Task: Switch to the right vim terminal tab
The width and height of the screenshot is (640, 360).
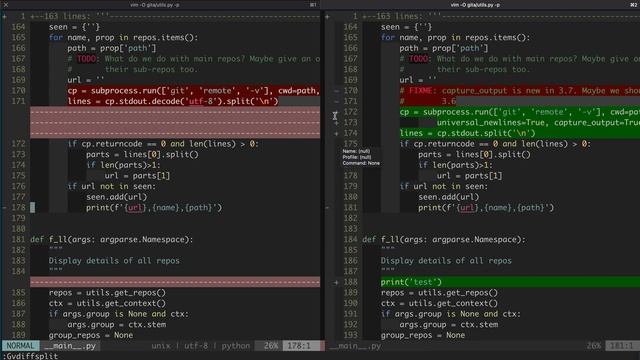Action: (475, 5)
